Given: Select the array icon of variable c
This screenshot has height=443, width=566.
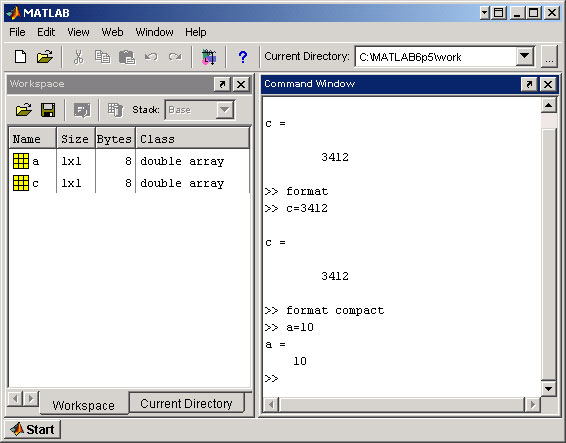Looking at the screenshot, I should coord(21,183).
